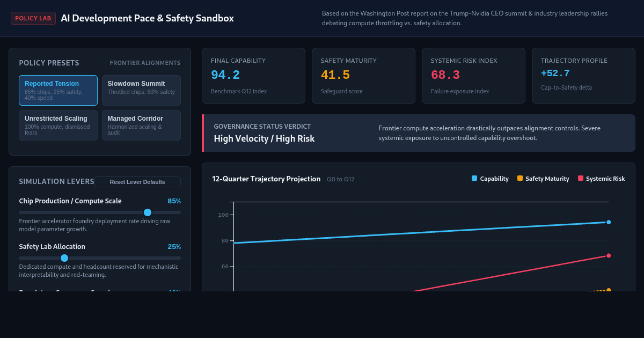Click the High Velocity / High Risk verdict
Viewport: 644px width, 338px height.
point(264,138)
